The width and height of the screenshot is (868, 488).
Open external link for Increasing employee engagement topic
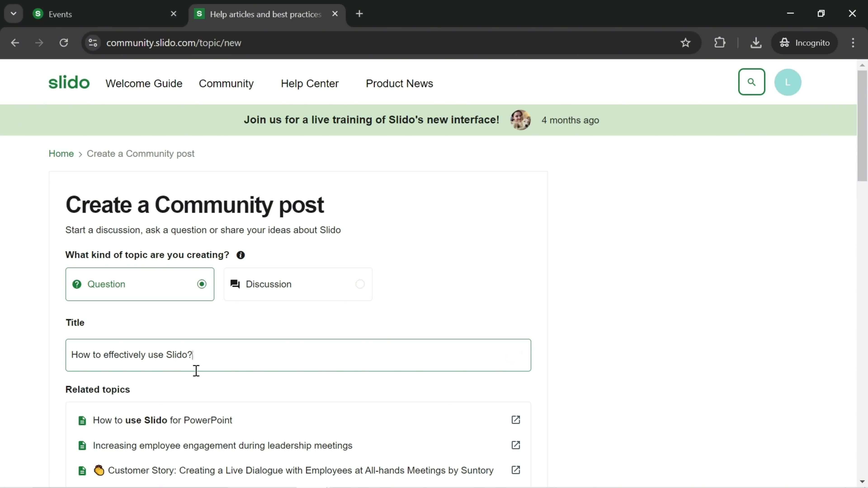pos(516,445)
